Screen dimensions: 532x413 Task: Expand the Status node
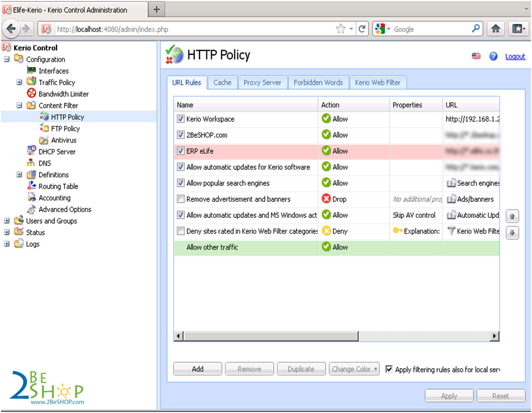pyautogui.click(x=7, y=232)
